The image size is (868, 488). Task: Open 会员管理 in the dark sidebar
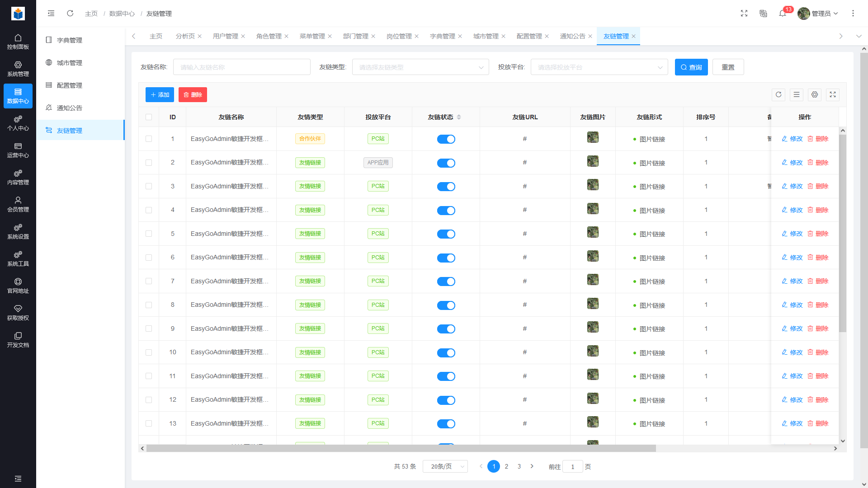(18, 204)
